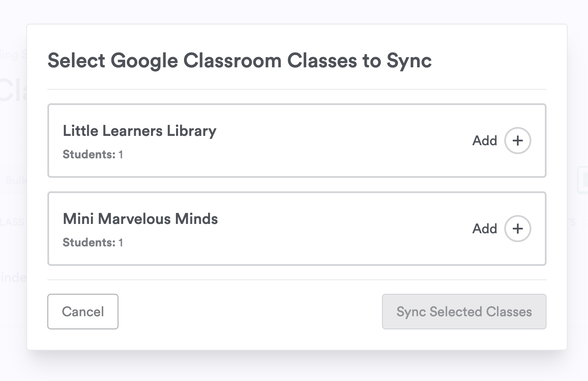The height and width of the screenshot is (381, 588).
Task: Click the faded Bulk button behind the dialog
Action: (x=15, y=180)
